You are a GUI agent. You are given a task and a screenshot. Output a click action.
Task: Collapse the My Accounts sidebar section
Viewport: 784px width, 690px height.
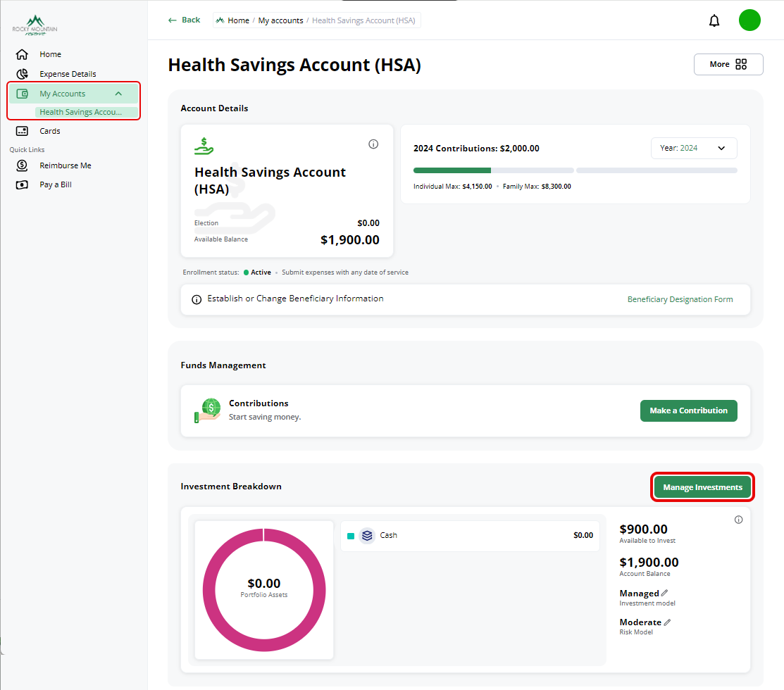tap(118, 93)
